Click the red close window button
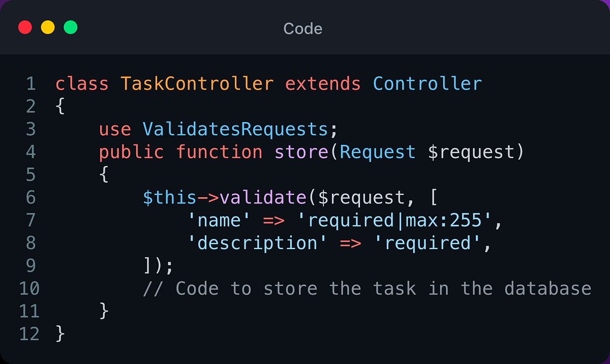 (25, 27)
